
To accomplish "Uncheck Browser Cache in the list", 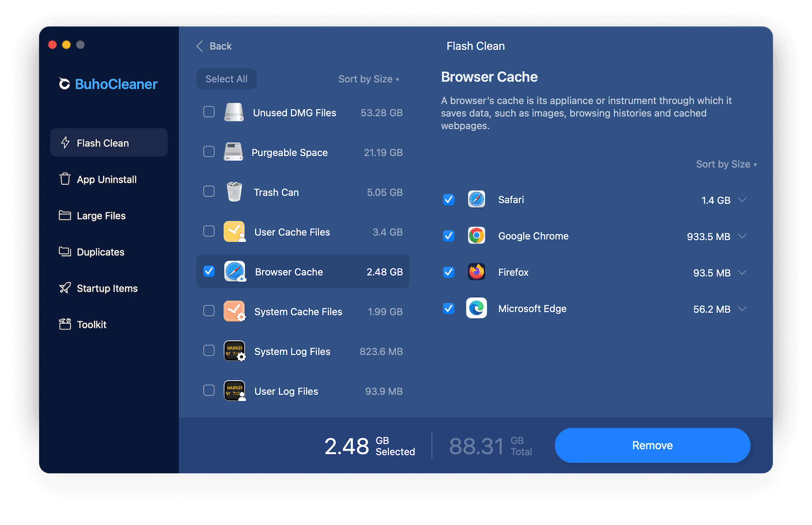I will (x=209, y=271).
